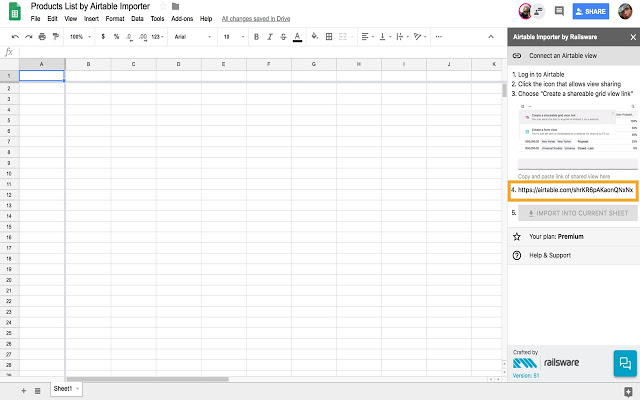Format as percent icon
The height and width of the screenshot is (400, 640).
coord(116,37)
